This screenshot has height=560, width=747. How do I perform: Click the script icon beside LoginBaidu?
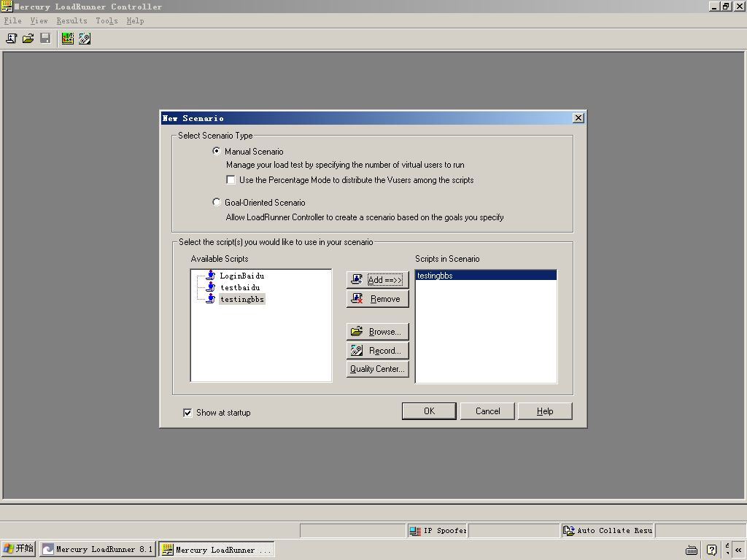[x=211, y=275]
